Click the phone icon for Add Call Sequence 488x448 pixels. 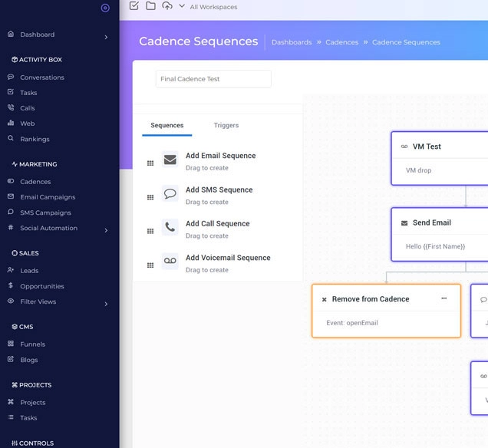170,228
